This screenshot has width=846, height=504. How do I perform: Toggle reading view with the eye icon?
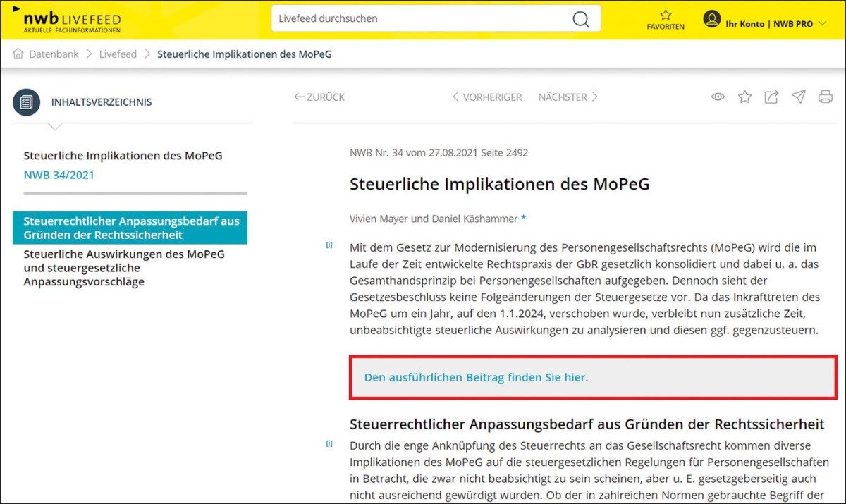(x=718, y=97)
